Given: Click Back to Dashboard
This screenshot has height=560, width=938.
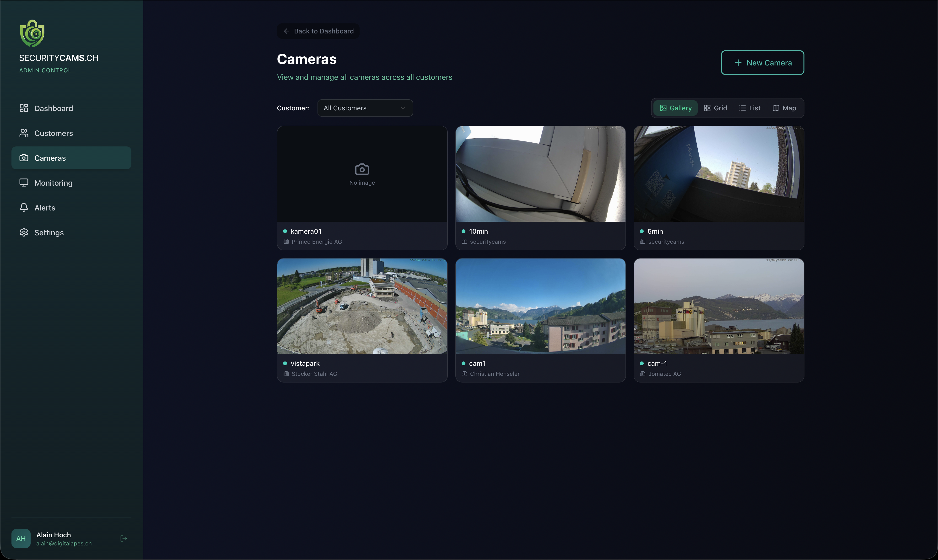Looking at the screenshot, I should [318, 31].
